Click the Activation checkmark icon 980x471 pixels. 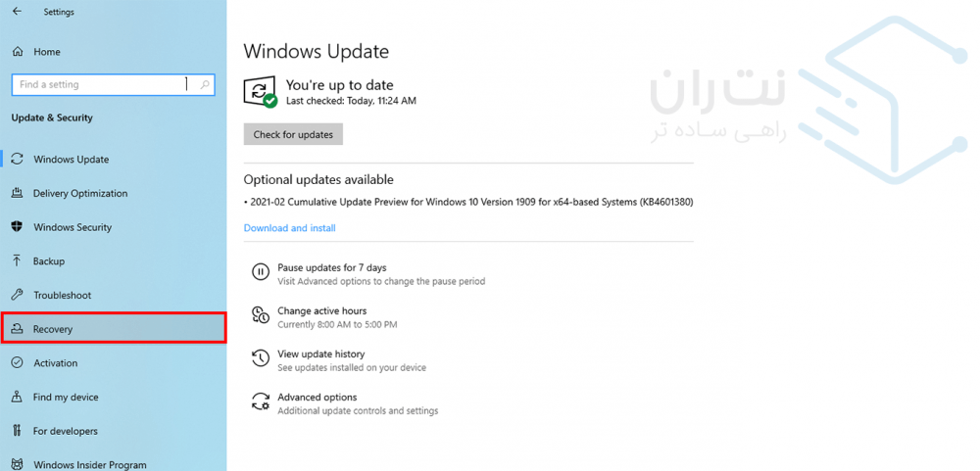tap(17, 363)
